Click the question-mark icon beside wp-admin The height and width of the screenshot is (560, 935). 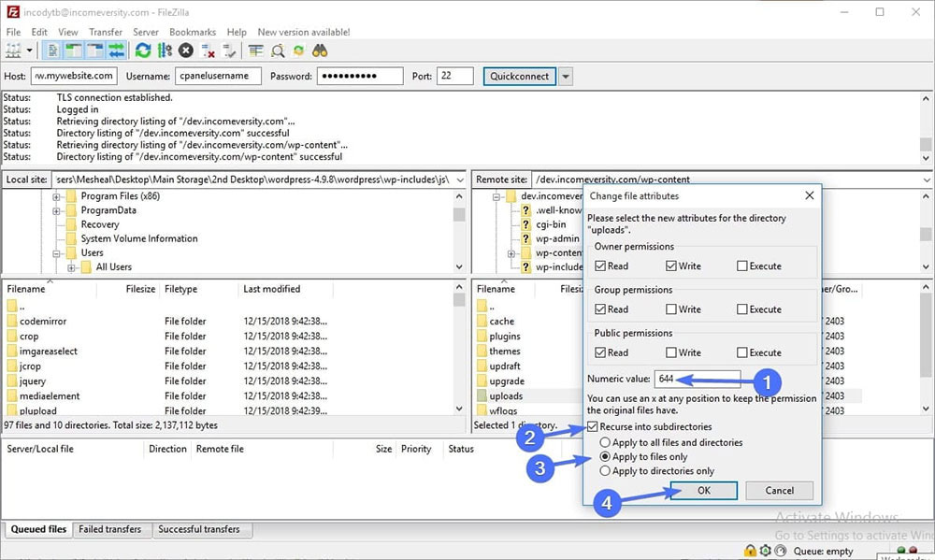click(525, 238)
